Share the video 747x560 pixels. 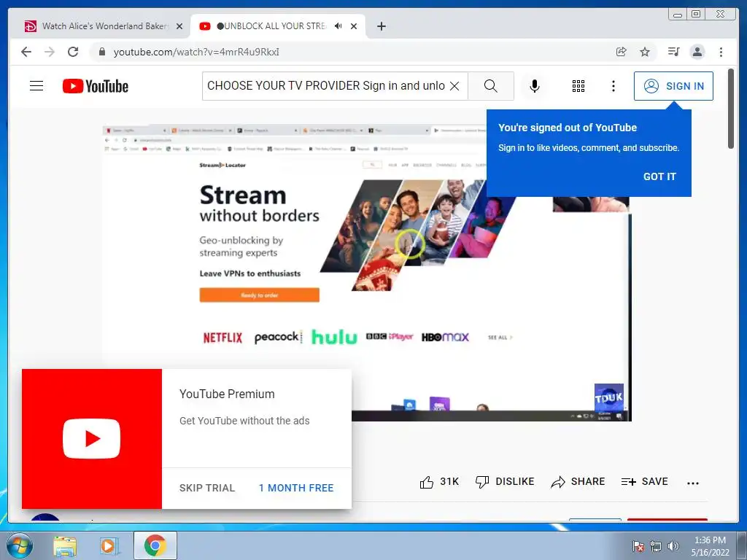click(578, 482)
